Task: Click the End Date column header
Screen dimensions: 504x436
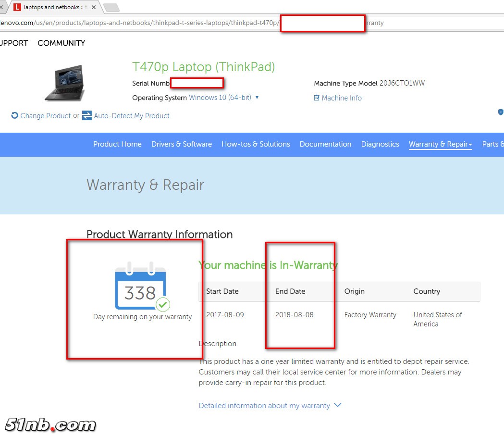Action: 290,291
